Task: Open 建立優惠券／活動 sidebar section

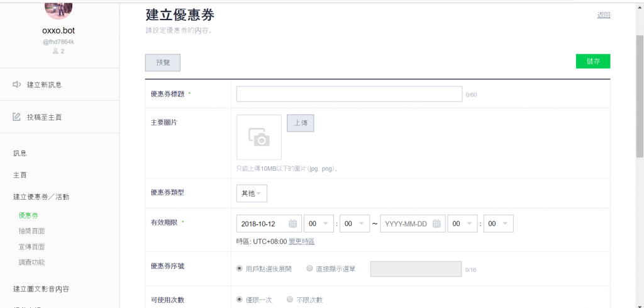Action: 41,197
